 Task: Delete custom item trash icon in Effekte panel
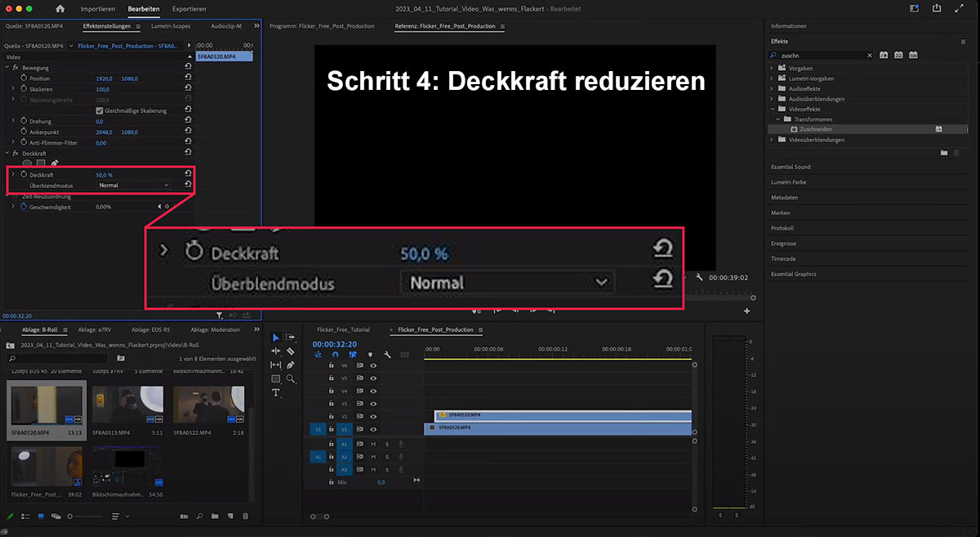(x=955, y=152)
